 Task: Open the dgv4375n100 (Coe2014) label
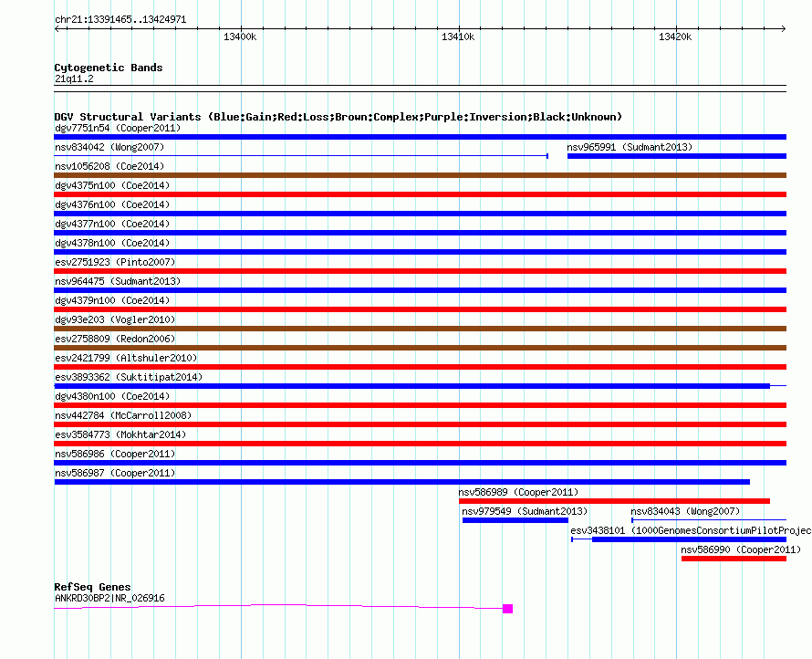[x=112, y=185]
